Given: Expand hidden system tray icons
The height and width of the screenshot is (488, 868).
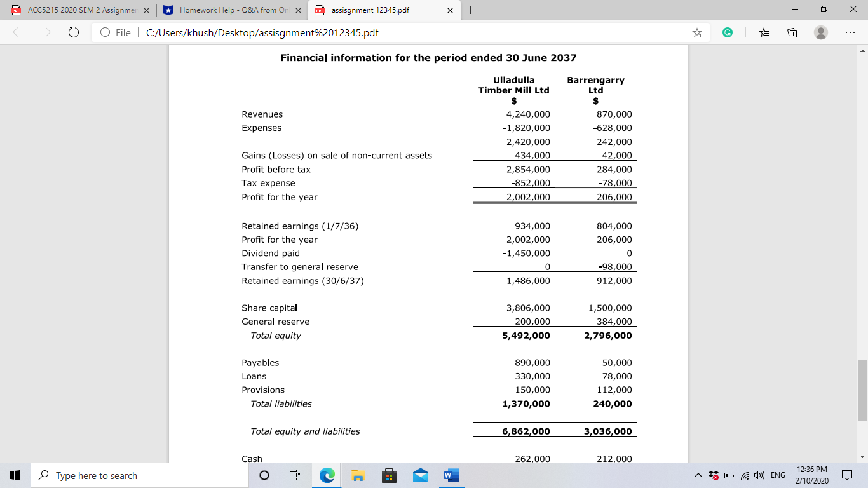Looking at the screenshot, I should click(x=697, y=475).
